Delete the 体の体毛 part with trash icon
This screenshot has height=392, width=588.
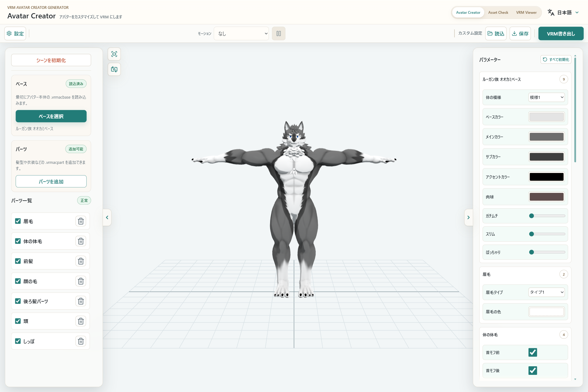pos(81,241)
